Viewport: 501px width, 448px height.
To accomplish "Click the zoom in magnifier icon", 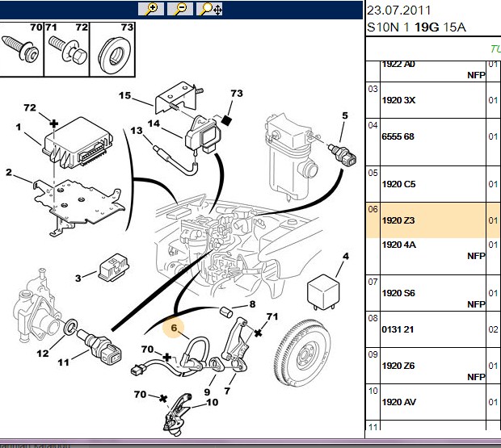I will point(151,9).
